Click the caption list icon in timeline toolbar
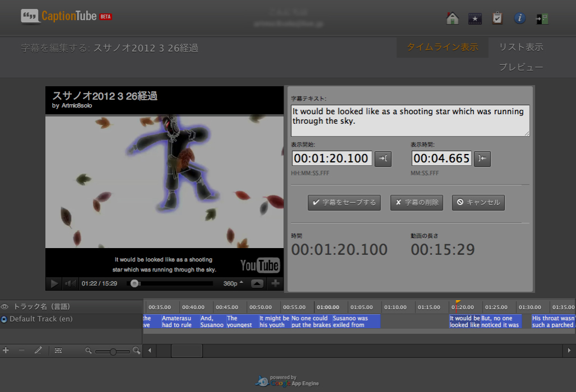 pos(58,351)
